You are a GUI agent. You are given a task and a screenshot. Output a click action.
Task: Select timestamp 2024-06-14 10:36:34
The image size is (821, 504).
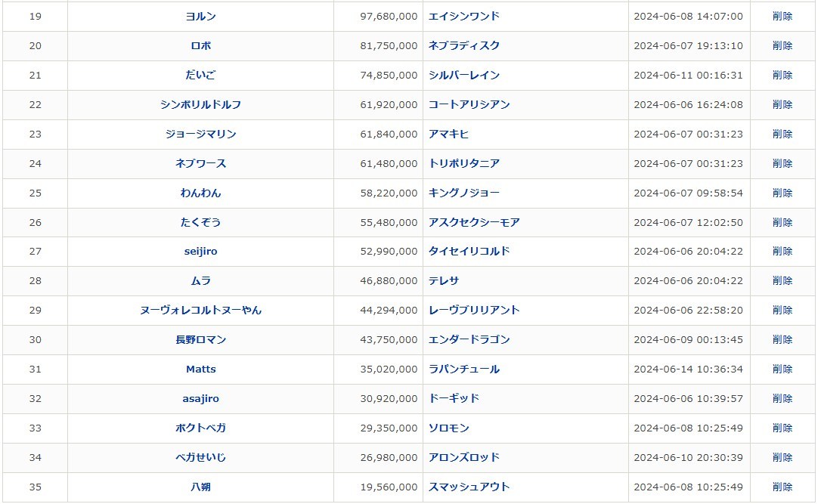coord(689,369)
